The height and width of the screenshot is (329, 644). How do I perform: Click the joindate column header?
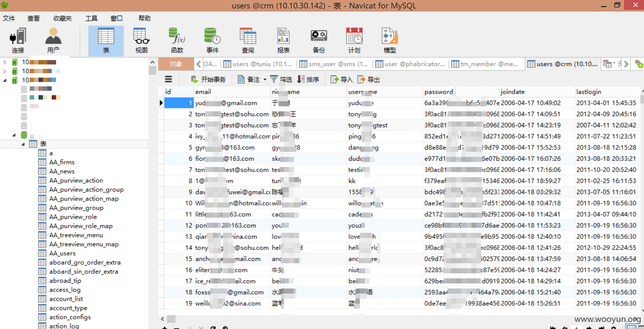point(537,92)
